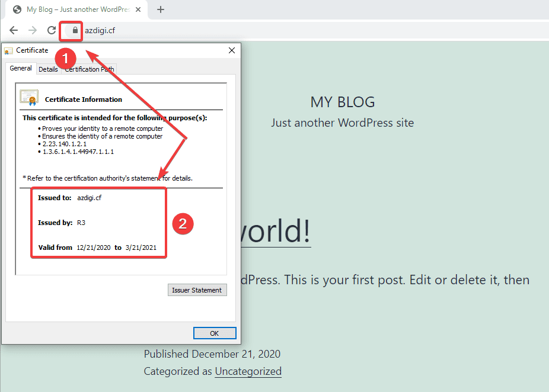The width and height of the screenshot is (549, 392).
Task: Click the padlock icon beside azdigi.cf
Action: click(x=75, y=30)
